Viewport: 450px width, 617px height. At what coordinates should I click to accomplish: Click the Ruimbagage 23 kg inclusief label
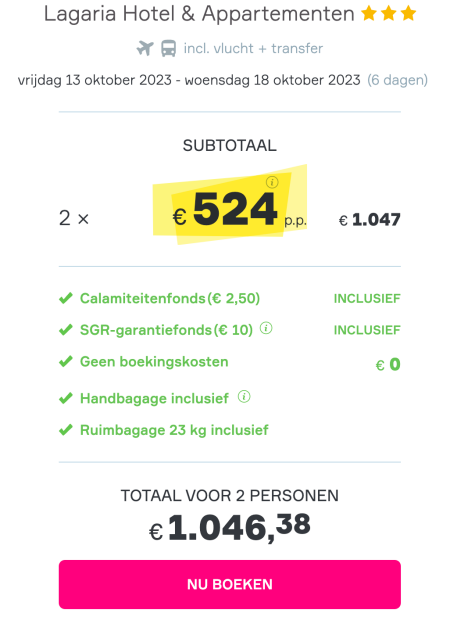point(174,430)
